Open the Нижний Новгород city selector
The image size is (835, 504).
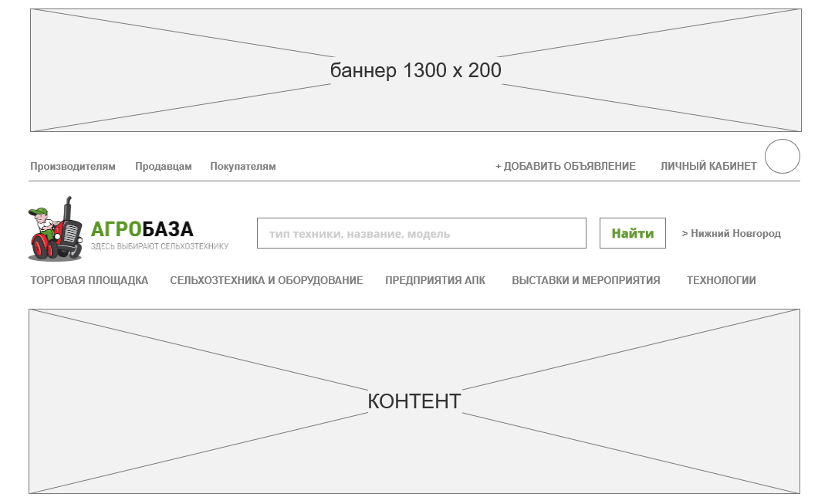735,234
